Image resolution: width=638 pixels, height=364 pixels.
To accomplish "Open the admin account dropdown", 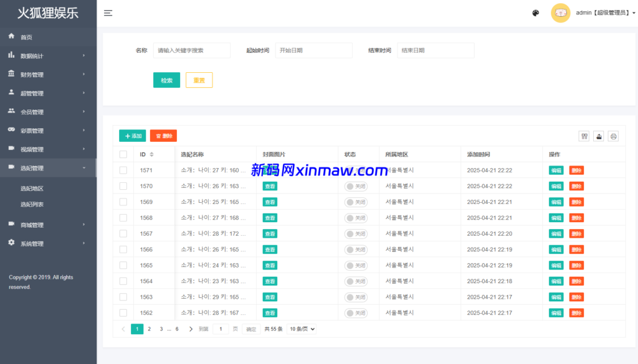I will click(x=606, y=13).
